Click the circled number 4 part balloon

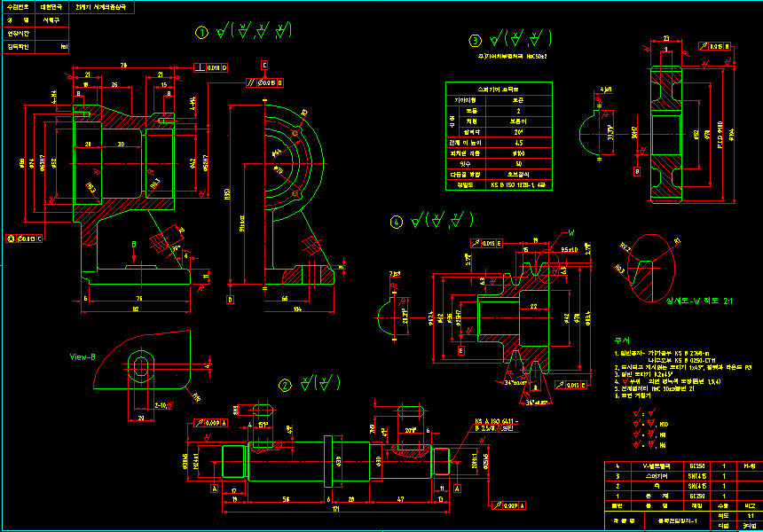[397, 222]
